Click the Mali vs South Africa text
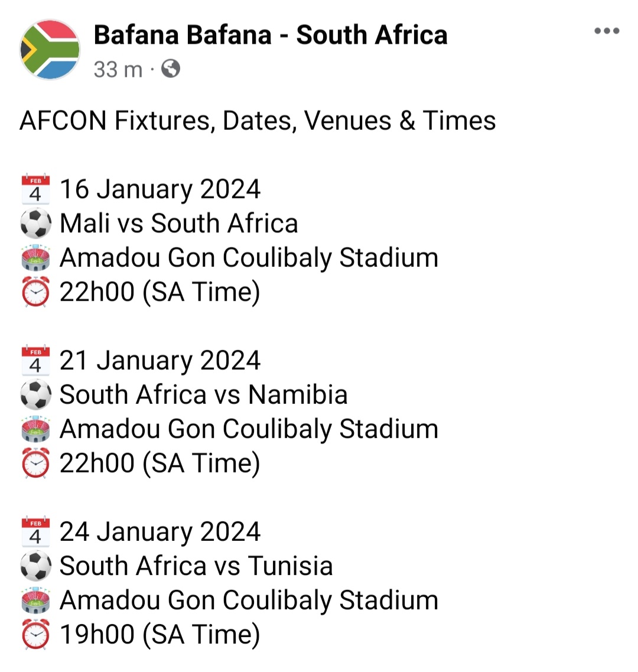The height and width of the screenshot is (672, 638). pos(178,223)
